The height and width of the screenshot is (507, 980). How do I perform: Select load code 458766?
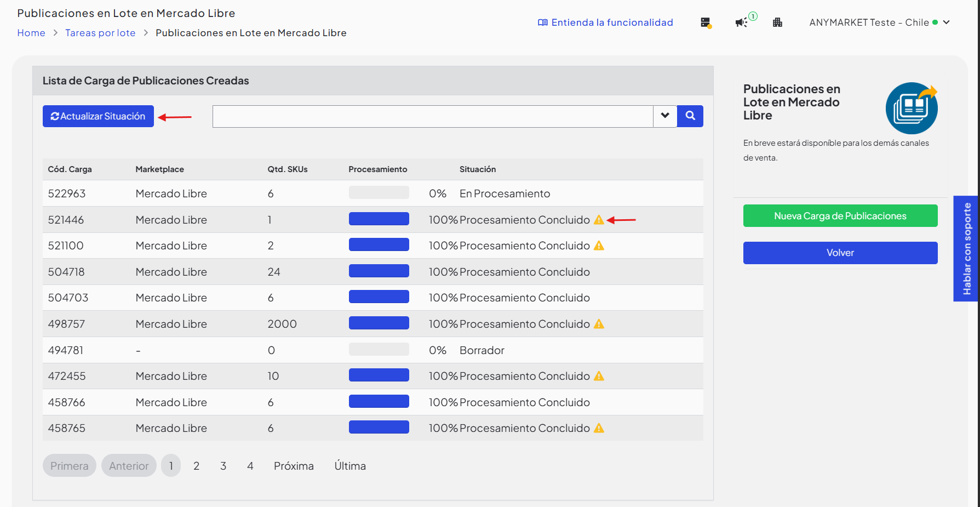tap(67, 402)
